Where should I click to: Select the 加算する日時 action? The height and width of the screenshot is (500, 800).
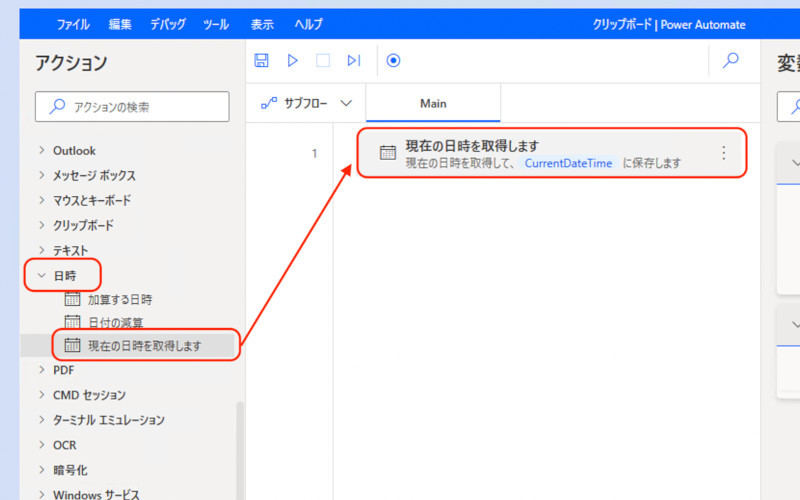click(119, 299)
